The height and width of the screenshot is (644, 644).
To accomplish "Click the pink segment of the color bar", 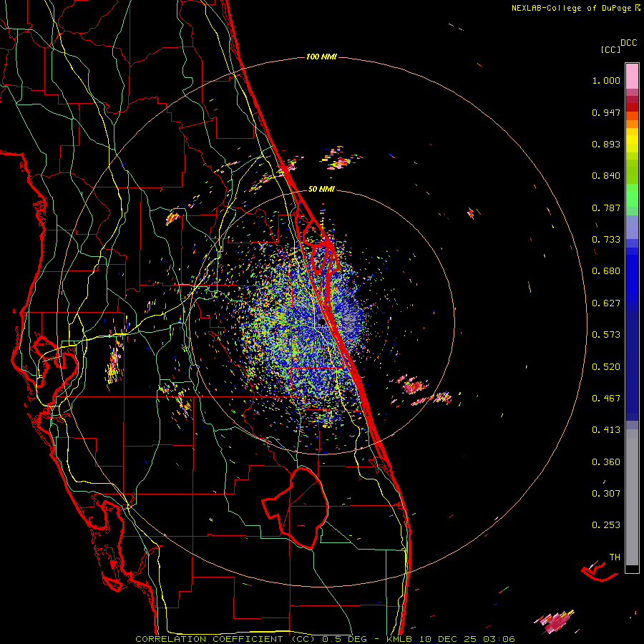I will [x=632, y=77].
